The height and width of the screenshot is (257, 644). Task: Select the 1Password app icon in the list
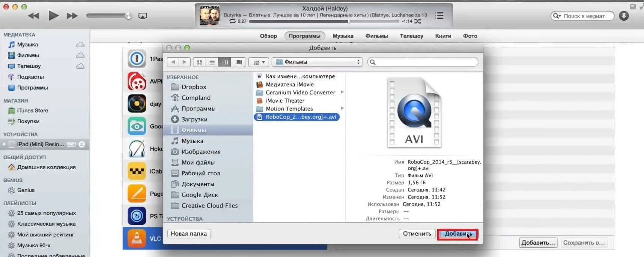click(137, 59)
